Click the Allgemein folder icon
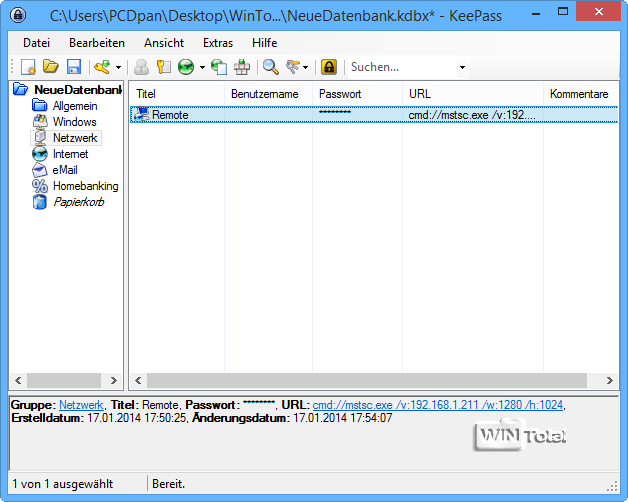Viewport: 628px width, 502px height. coord(40,106)
